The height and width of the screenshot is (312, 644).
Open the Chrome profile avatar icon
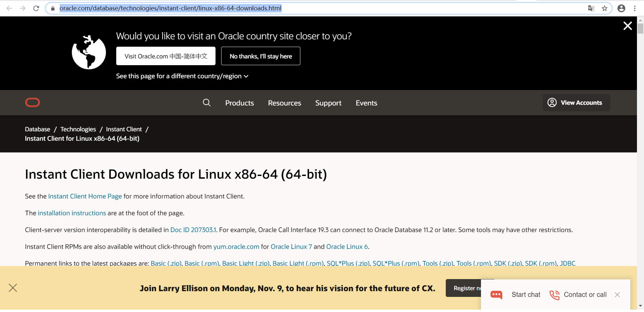[x=621, y=8]
